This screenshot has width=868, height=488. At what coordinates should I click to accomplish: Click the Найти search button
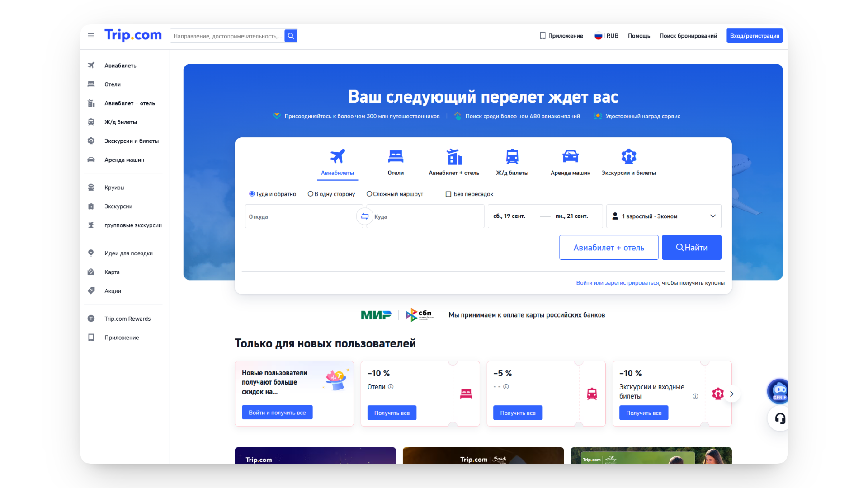(692, 248)
